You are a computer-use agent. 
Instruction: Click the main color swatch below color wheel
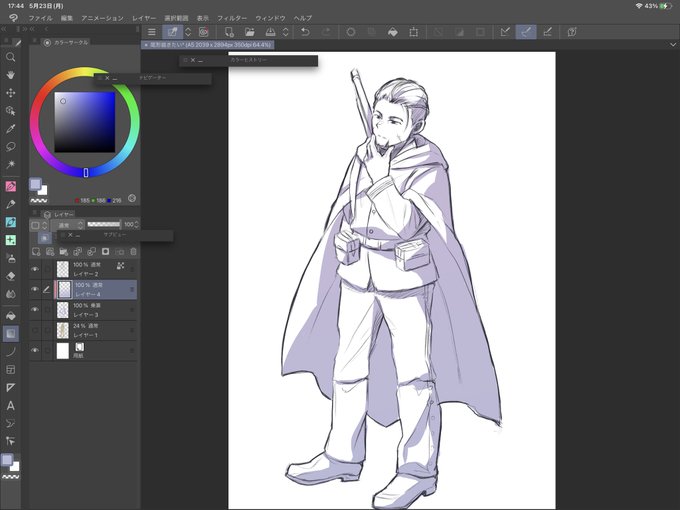tap(35, 184)
